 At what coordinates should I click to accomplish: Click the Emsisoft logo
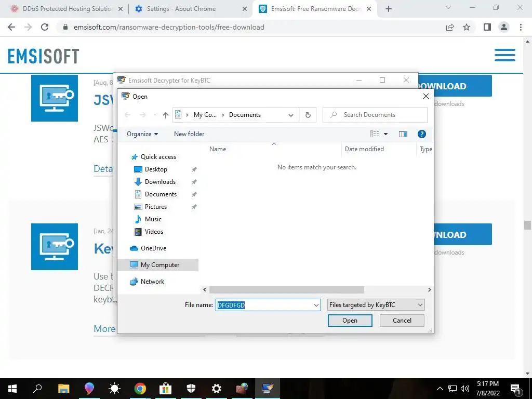(x=44, y=56)
